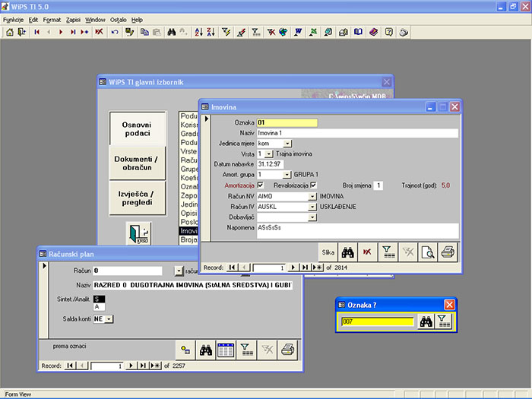
Task: Sort descending Z-A in main toolbar
Action: [x=211, y=32]
